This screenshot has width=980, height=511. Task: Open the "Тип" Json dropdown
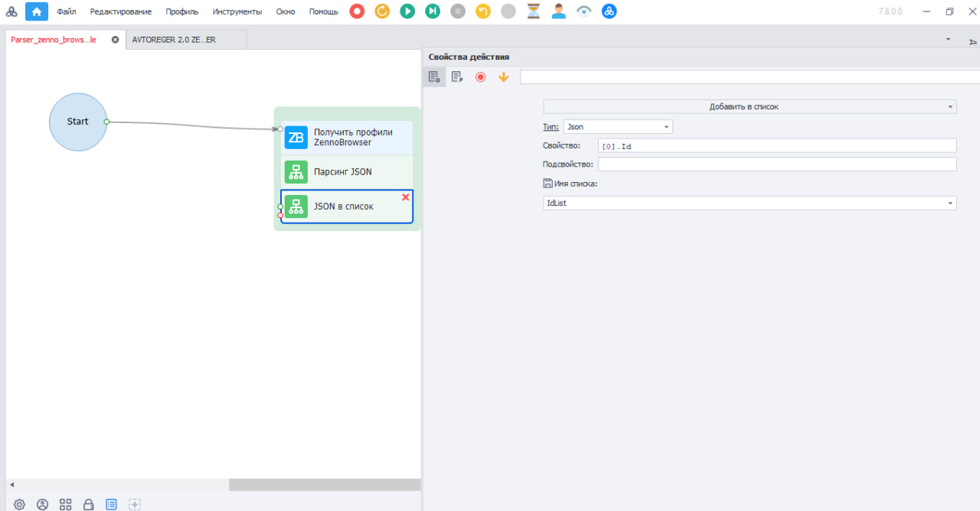(618, 127)
